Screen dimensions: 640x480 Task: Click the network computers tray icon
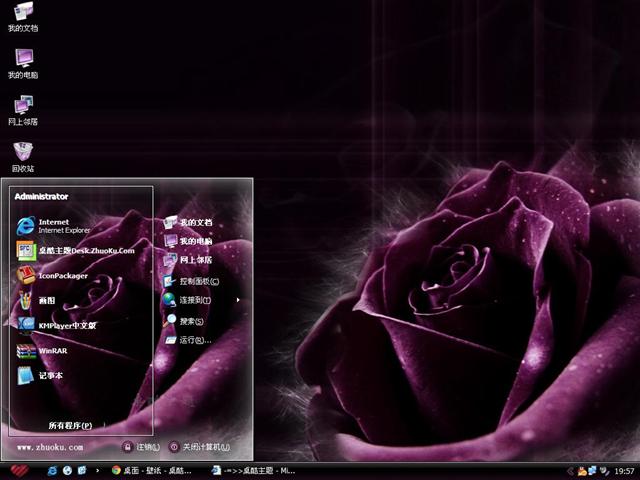point(592,471)
